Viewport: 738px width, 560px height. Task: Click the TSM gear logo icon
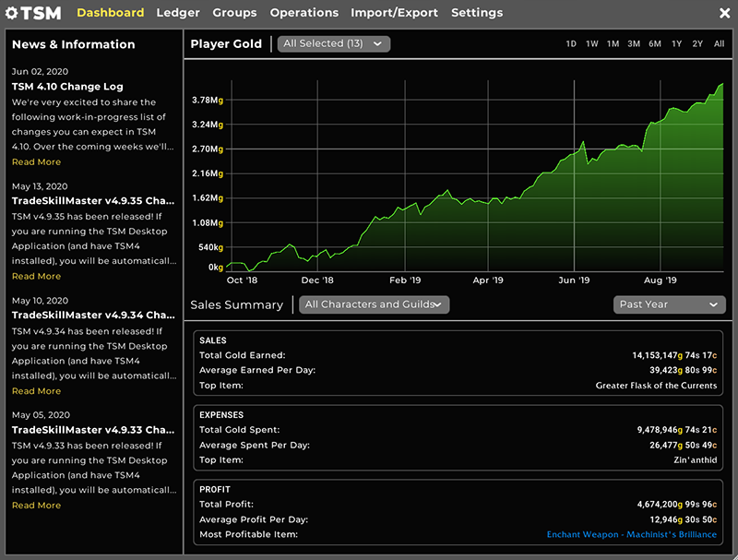click(12, 13)
